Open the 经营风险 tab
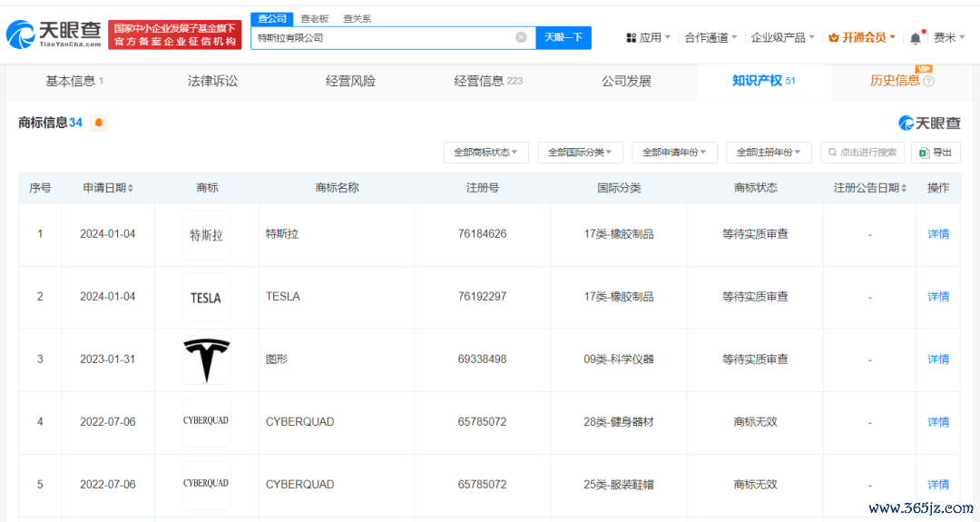 pyautogui.click(x=350, y=82)
